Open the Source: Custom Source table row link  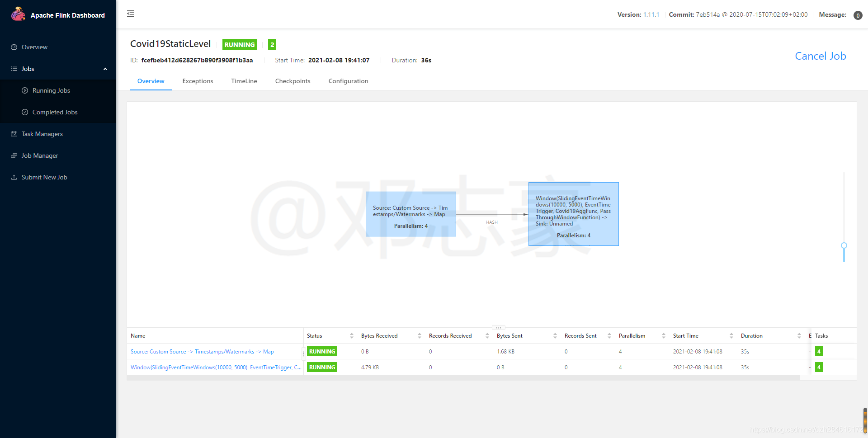[x=202, y=352]
